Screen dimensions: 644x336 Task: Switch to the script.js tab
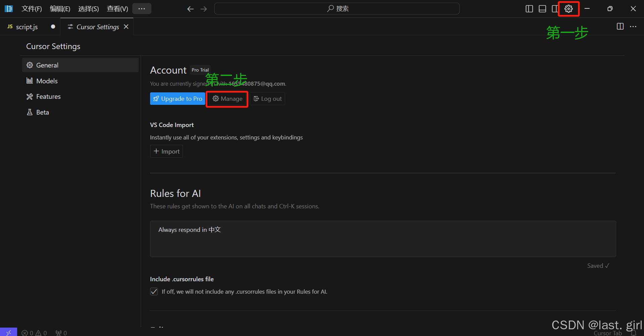(30, 27)
